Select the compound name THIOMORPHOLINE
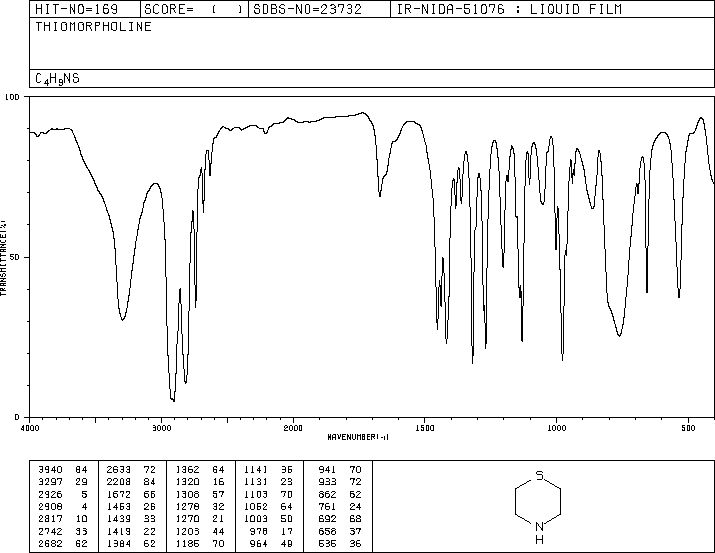 (93, 27)
